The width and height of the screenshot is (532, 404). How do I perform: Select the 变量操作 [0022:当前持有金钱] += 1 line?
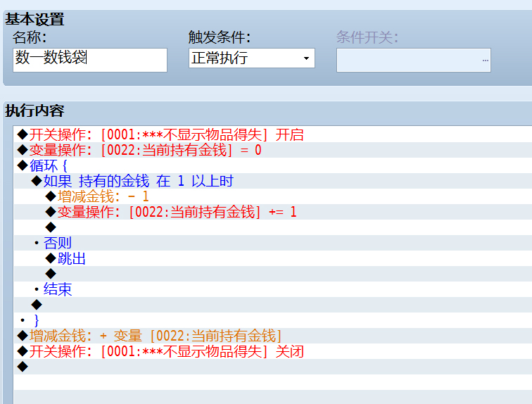[273, 212]
